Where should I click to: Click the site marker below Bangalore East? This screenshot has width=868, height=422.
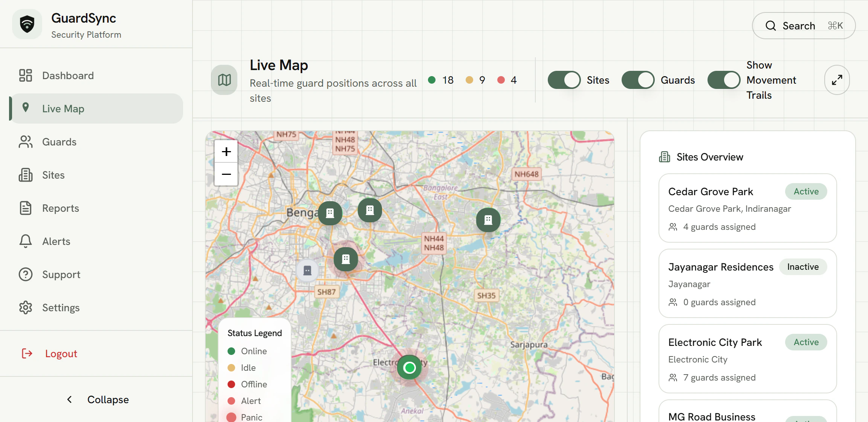[370, 210]
